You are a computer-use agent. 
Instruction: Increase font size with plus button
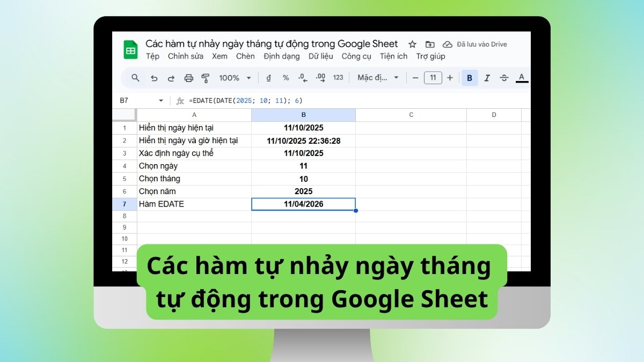(x=450, y=78)
